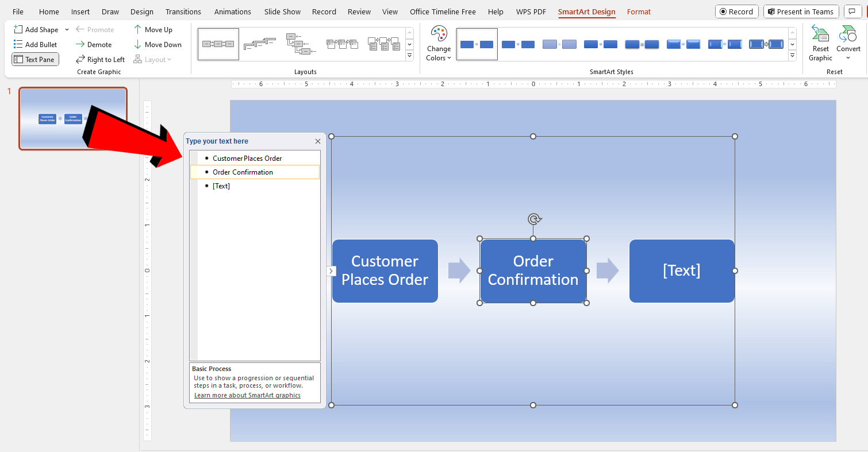Switch to the Format ribbon tab
The image size is (868, 452).
(639, 11)
